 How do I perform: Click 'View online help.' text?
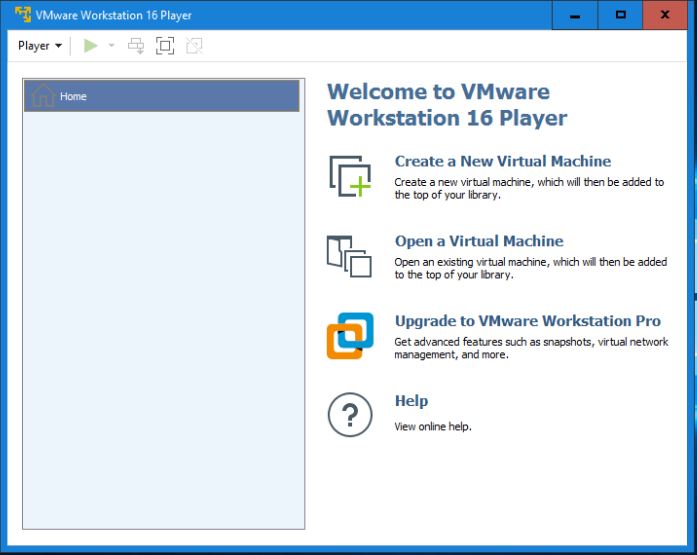[433, 427]
